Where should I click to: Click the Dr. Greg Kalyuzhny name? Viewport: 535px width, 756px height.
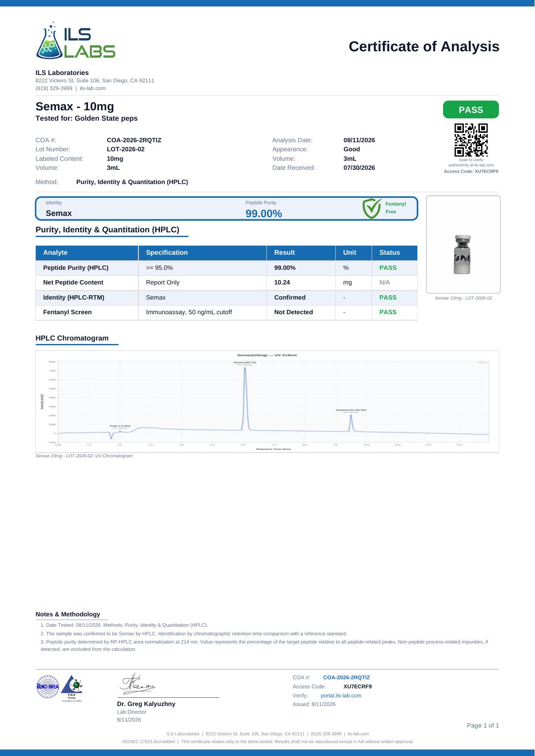[146, 704]
